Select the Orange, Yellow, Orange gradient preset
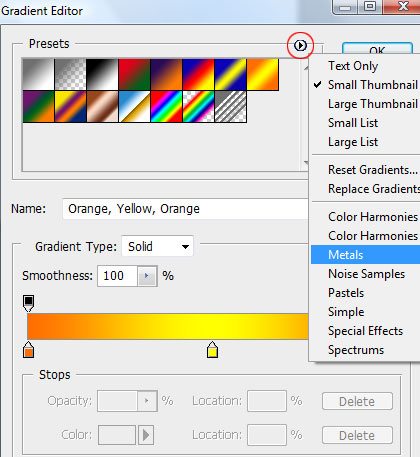Screen dimensions: 420x457 (262, 74)
